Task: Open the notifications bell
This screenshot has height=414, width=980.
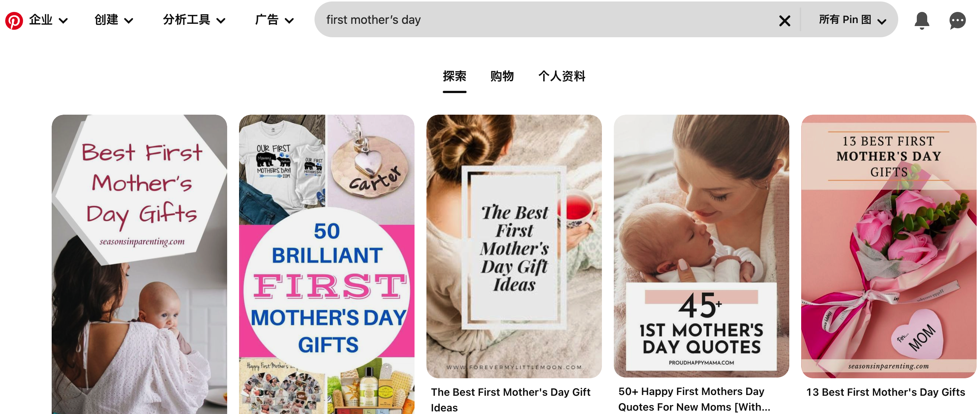Action: point(922,20)
